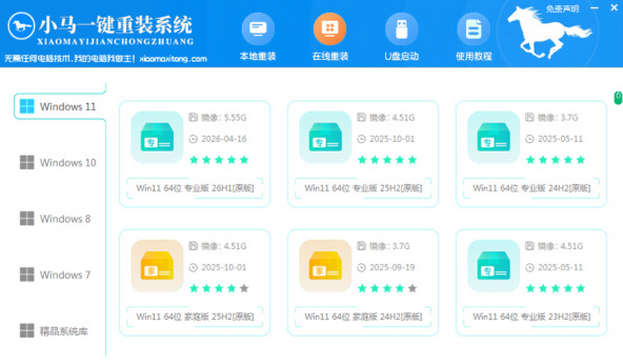The height and width of the screenshot is (364, 623).
Task: Select Win11 64位 家庭版 24H2[原版]
Action: [363, 316]
